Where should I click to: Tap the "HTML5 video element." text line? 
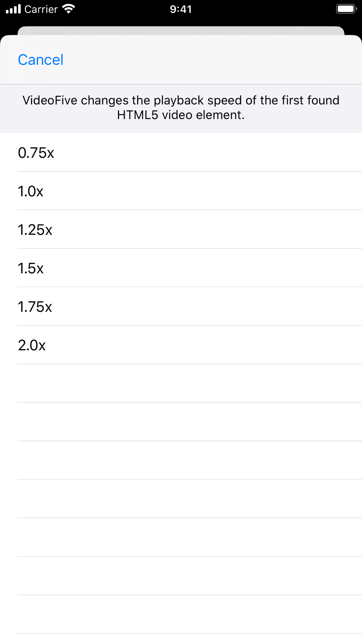[x=181, y=115]
